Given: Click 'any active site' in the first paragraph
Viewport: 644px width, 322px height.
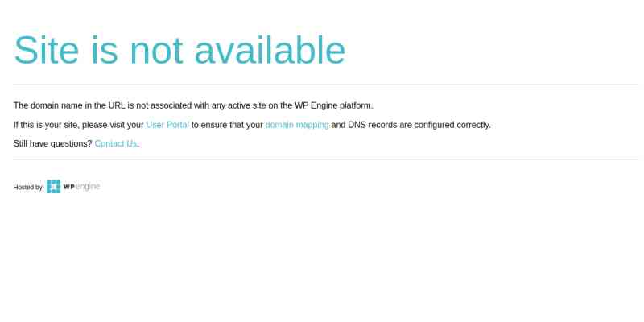Looking at the screenshot, I should point(238,105).
